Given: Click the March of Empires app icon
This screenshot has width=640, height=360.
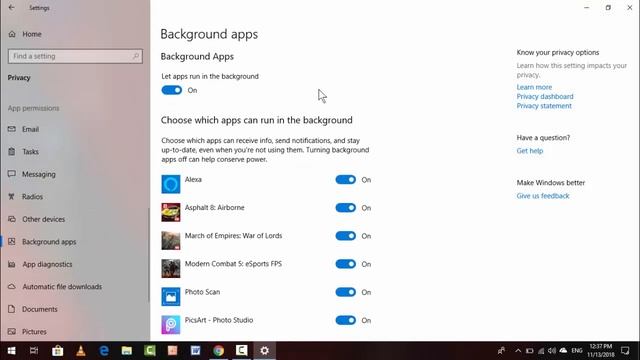Looking at the screenshot, I should [171, 240].
